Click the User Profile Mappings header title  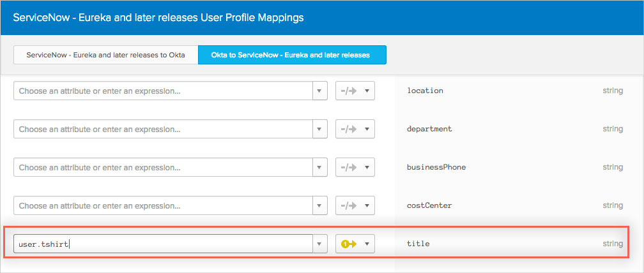[158, 17]
